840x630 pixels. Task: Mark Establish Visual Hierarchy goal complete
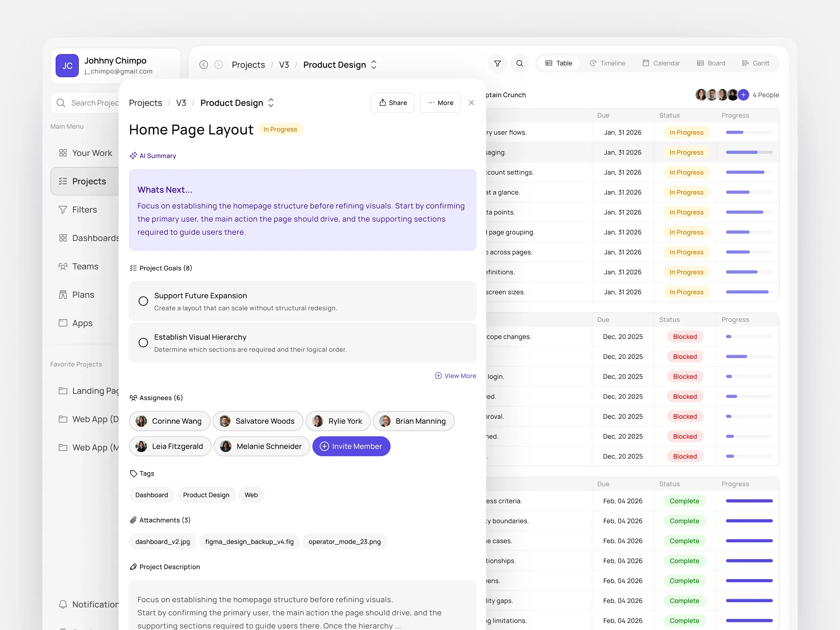tap(143, 342)
